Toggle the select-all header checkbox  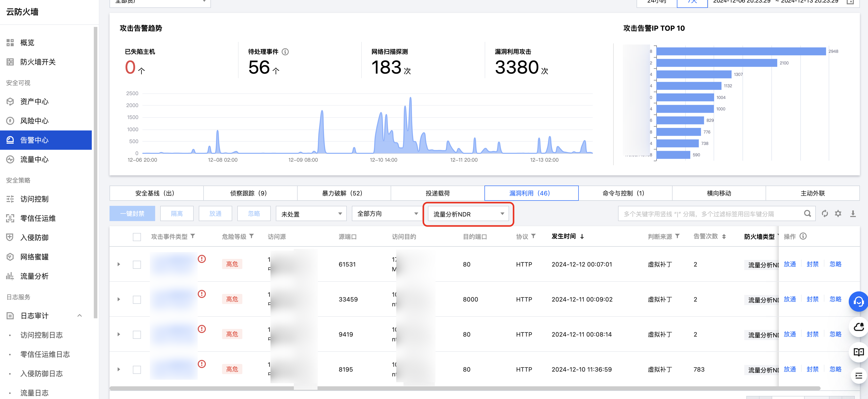click(137, 237)
